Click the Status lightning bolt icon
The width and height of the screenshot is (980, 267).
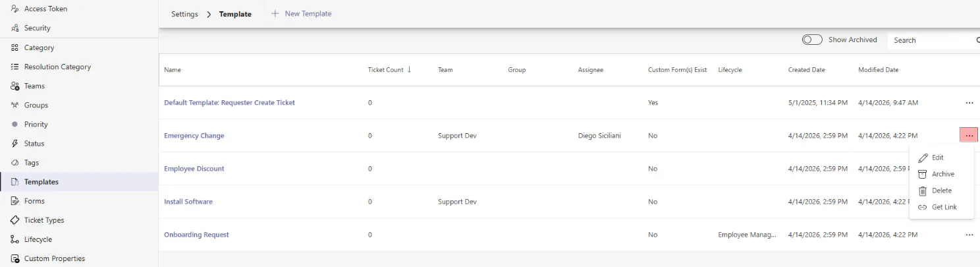[14, 143]
